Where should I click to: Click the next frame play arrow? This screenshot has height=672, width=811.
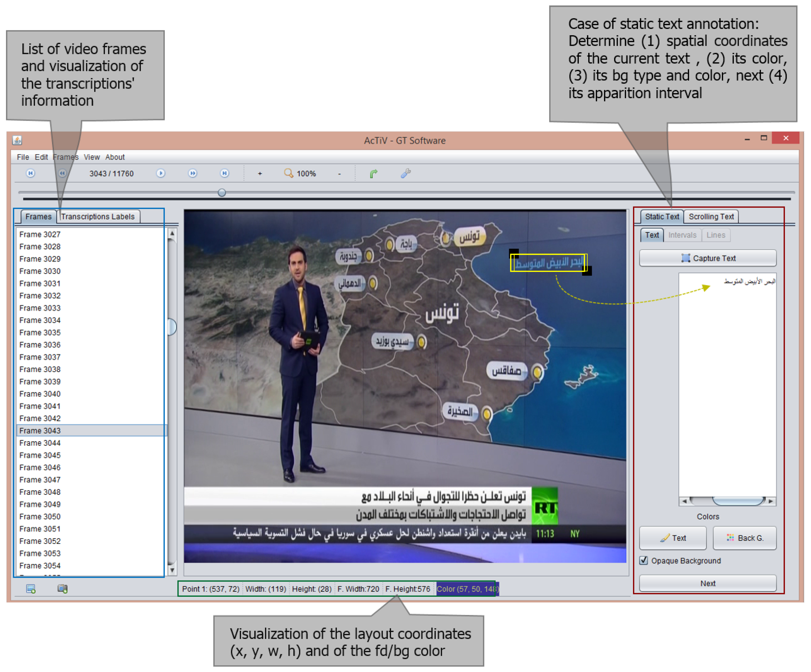pos(161,173)
